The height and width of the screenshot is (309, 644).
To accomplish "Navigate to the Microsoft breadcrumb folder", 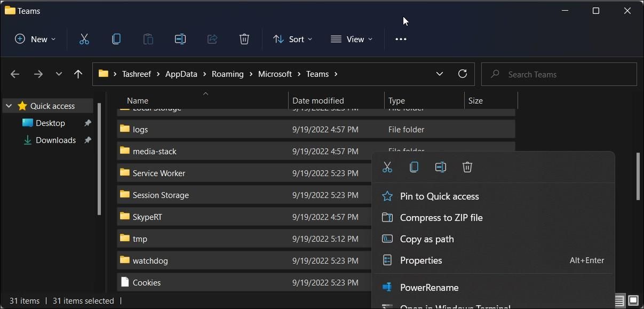I will click(x=275, y=74).
